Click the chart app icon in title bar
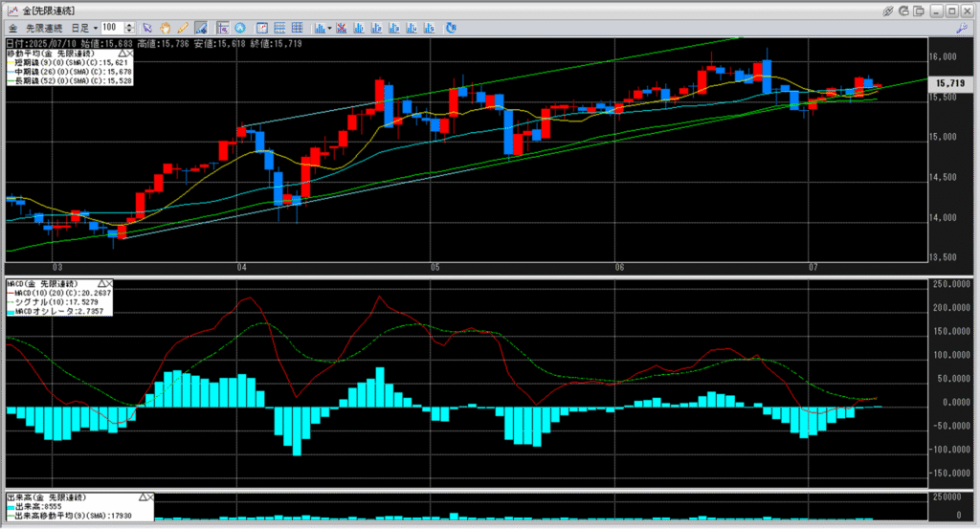980x529 pixels. [x=12, y=11]
